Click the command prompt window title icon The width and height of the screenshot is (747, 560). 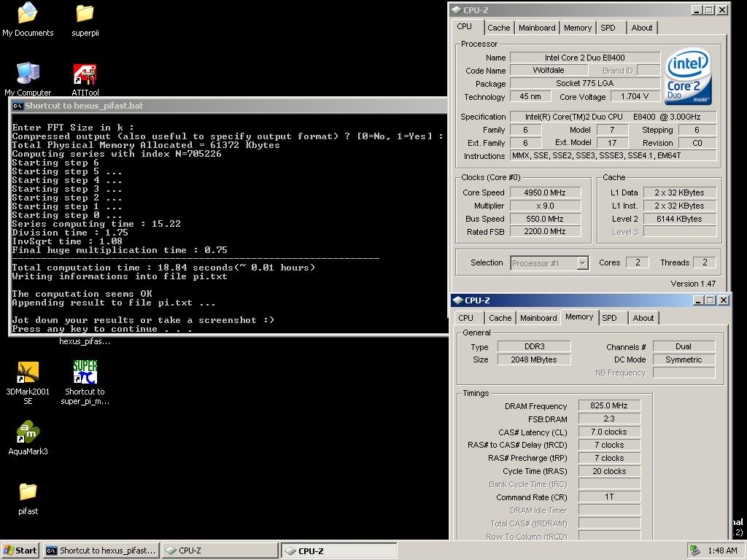18,106
